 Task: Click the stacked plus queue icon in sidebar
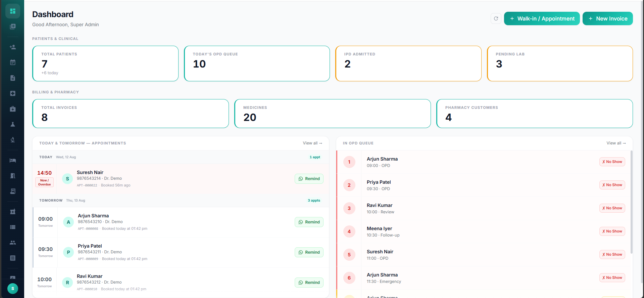pos(13,27)
